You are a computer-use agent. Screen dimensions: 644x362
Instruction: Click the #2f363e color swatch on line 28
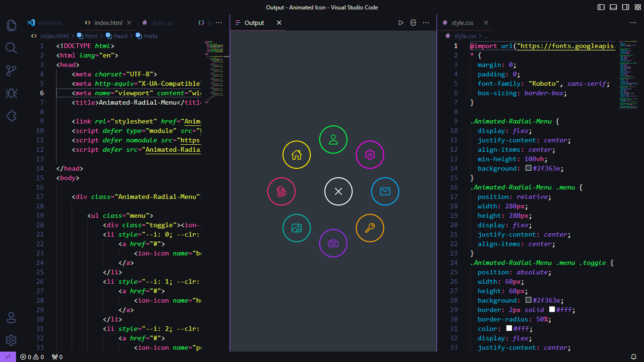[x=528, y=300]
